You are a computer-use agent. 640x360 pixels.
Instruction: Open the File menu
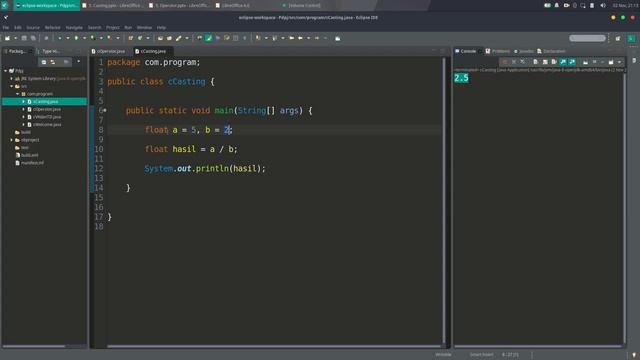point(6,28)
